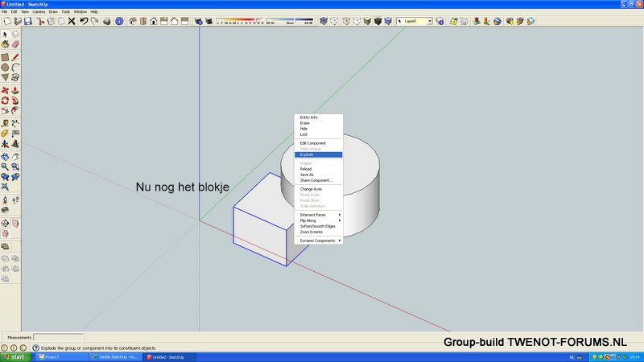Image resolution: width=644 pixels, height=362 pixels.
Task: Click the Measurements input box
Action: [58, 337]
